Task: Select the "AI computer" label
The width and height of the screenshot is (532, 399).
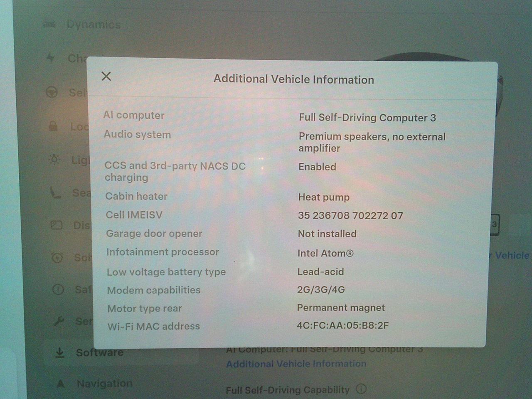Action: tap(134, 115)
